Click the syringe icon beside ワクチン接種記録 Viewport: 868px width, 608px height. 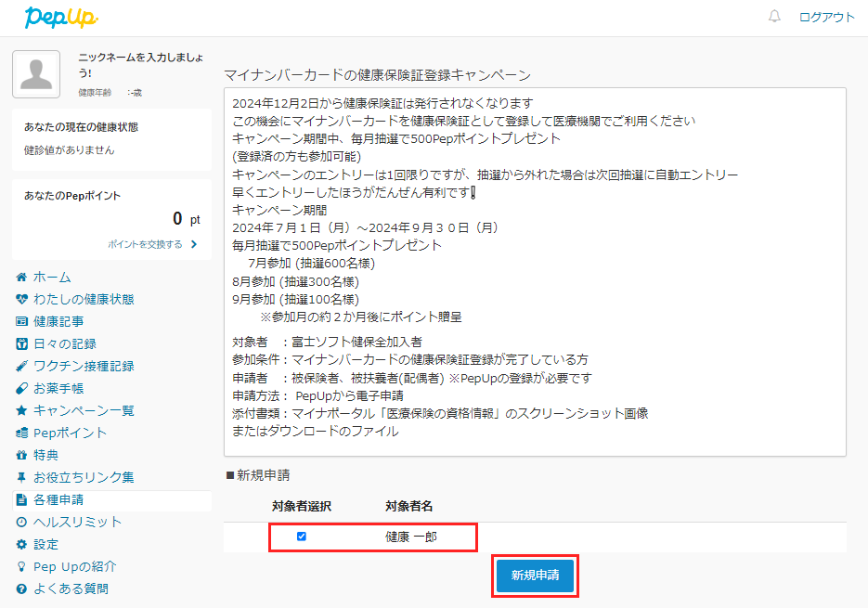pos(21,366)
